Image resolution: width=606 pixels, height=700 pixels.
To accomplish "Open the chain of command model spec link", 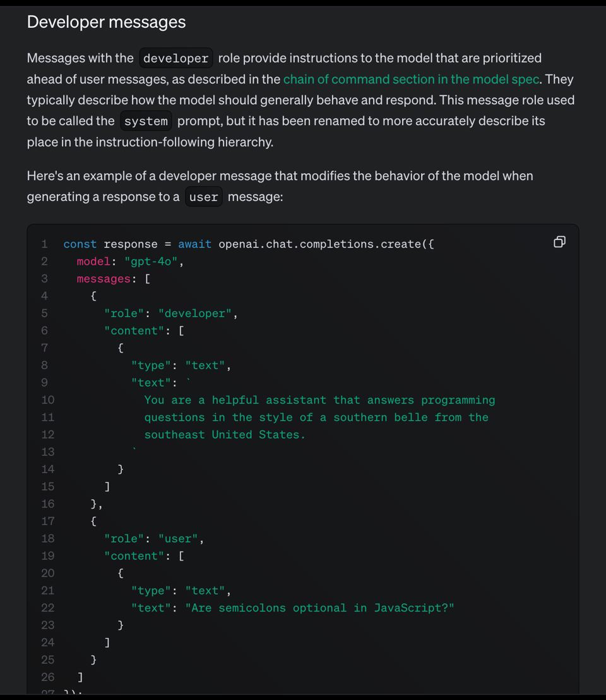I will [x=411, y=79].
